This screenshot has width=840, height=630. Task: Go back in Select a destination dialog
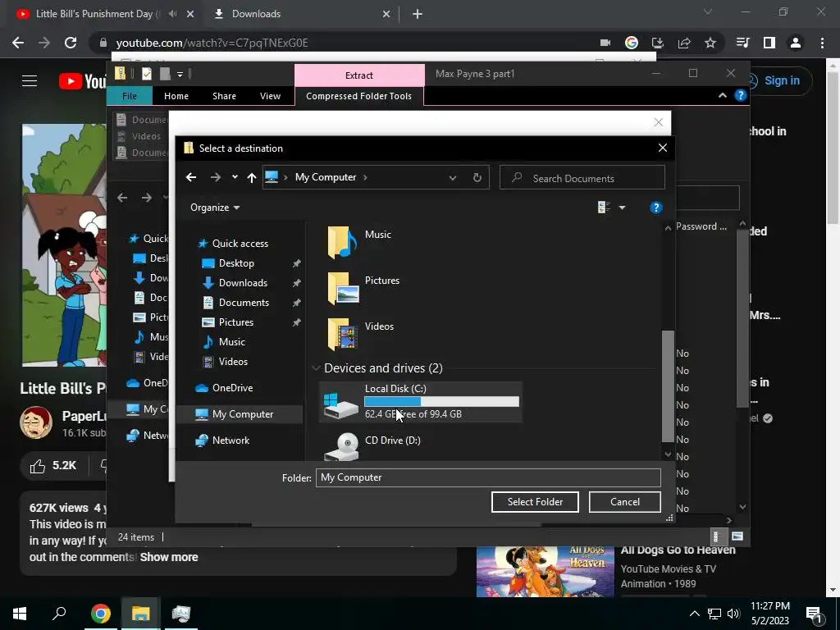191,177
